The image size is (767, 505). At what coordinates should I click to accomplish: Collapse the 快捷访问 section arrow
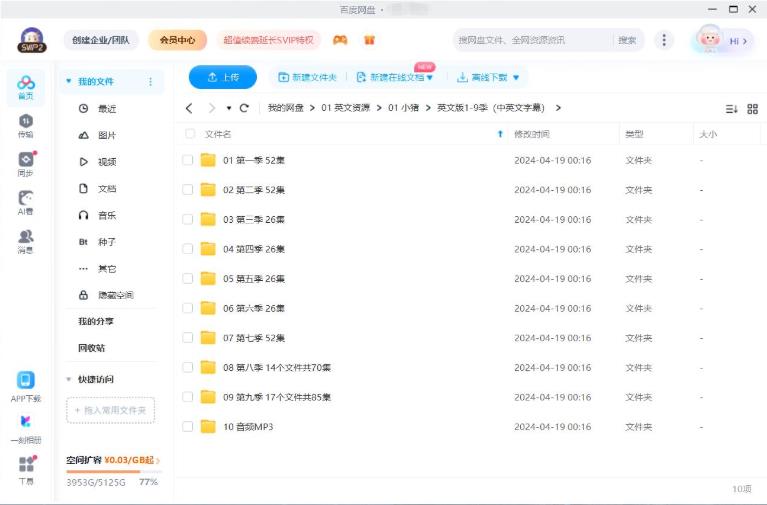[68, 379]
